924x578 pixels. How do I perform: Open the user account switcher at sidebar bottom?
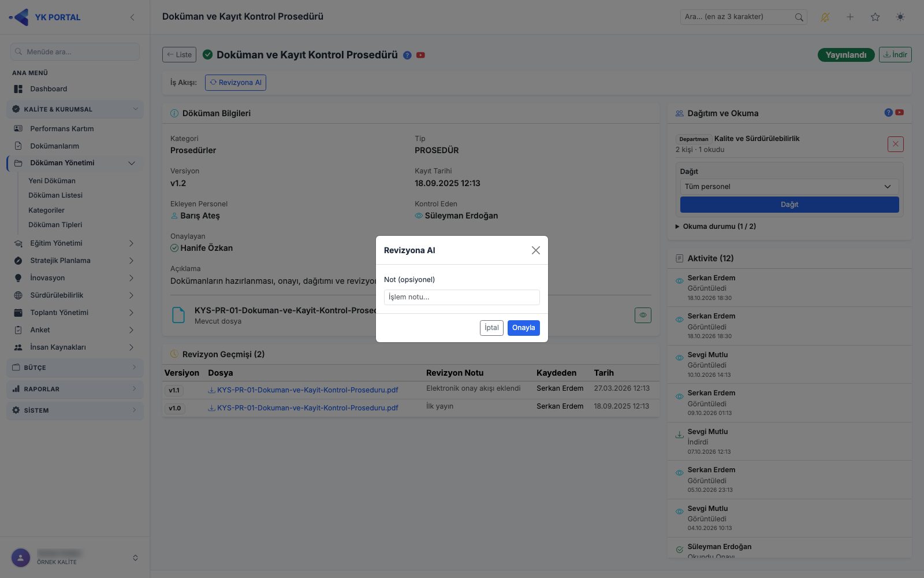75,558
